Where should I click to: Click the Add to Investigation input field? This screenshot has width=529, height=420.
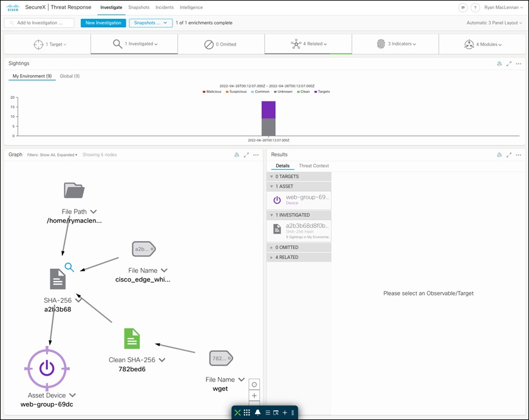[39, 23]
